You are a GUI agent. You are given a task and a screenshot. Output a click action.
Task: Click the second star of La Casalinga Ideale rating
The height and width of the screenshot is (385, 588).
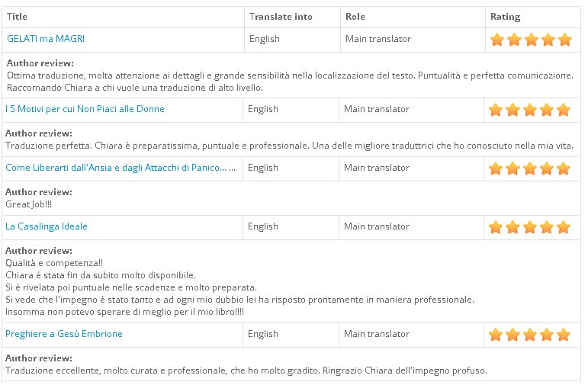click(512, 227)
